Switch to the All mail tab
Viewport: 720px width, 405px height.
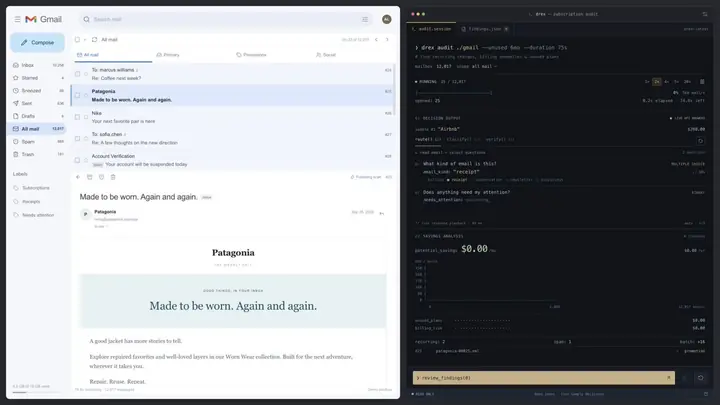pyautogui.click(x=112, y=55)
